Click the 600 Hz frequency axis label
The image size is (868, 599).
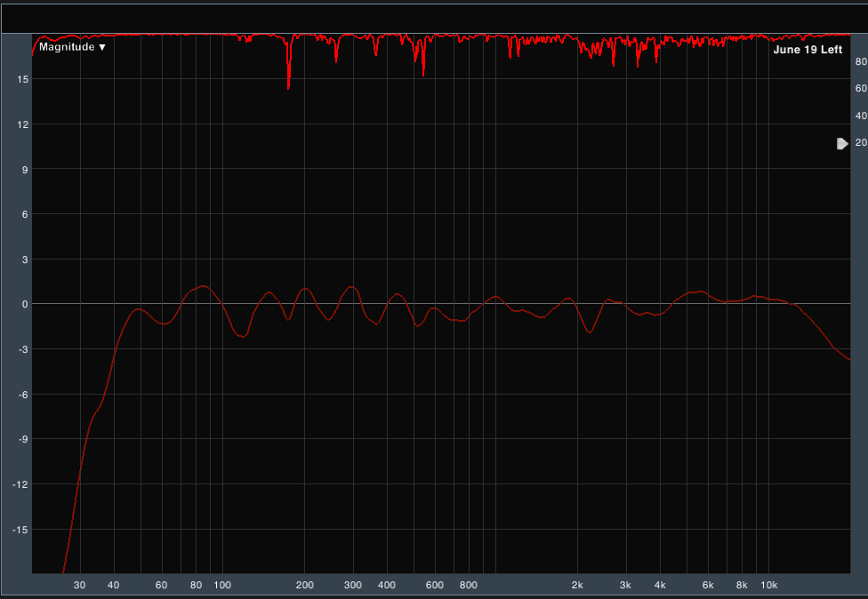point(434,585)
